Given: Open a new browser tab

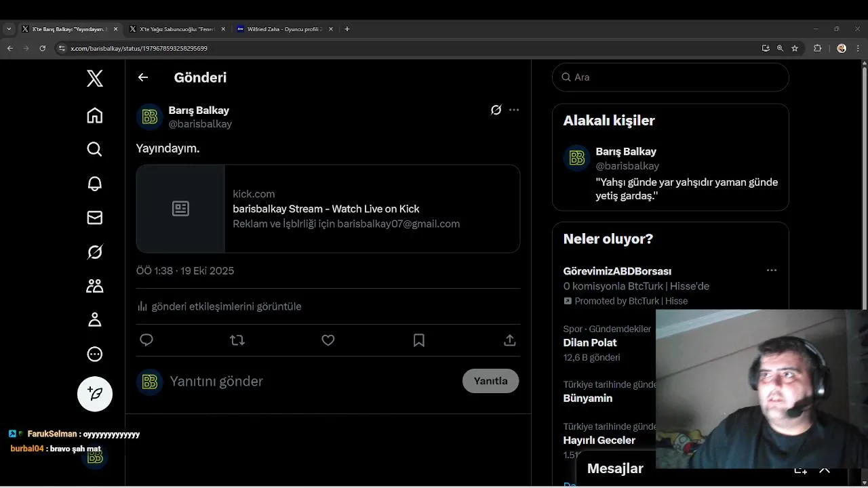Looking at the screenshot, I should (347, 29).
